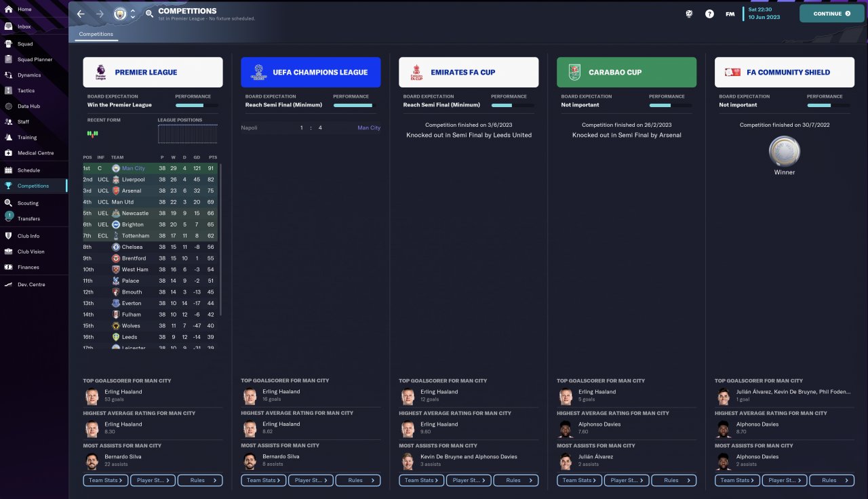Go forward with the right arrow

click(100, 14)
